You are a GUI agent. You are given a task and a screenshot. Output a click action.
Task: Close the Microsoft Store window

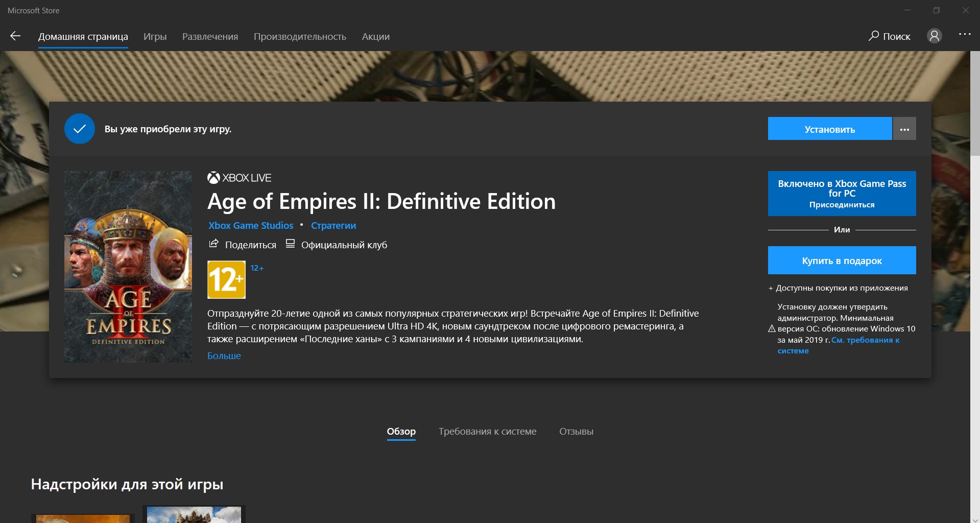coord(965,10)
